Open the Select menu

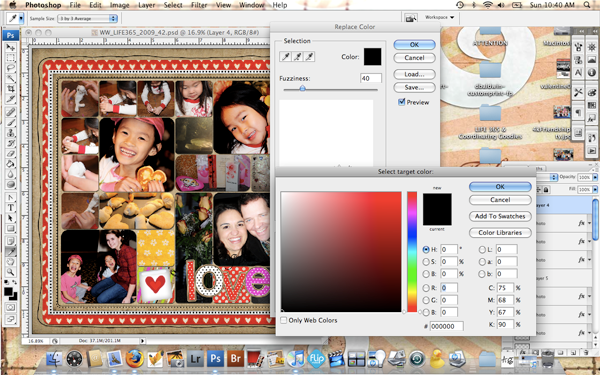(173, 5)
